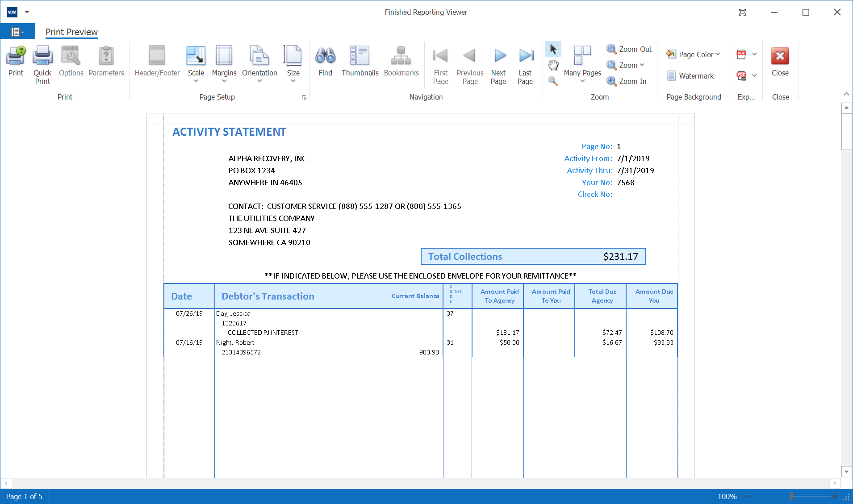Click the Watermark button
Viewport: 853px width, 504px height.
pyautogui.click(x=690, y=76)
